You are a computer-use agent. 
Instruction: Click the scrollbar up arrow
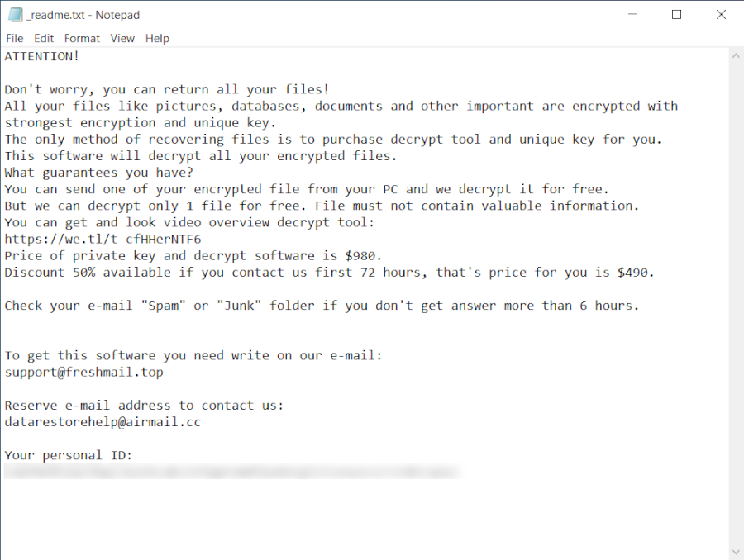(x=736, y=56)
